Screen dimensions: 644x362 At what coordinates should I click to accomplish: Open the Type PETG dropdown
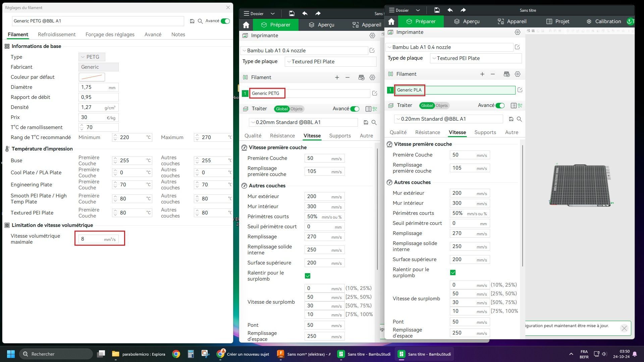[x=92, y=57]
